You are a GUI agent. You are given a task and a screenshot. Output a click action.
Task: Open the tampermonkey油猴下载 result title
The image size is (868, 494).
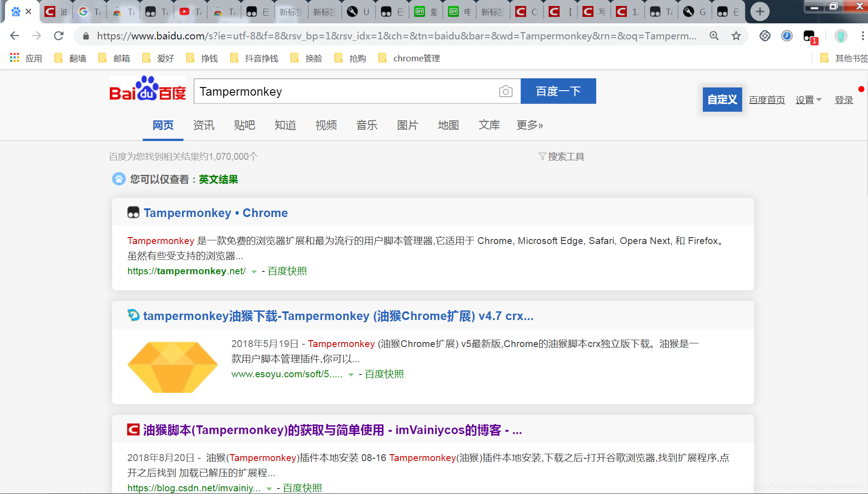338,316
